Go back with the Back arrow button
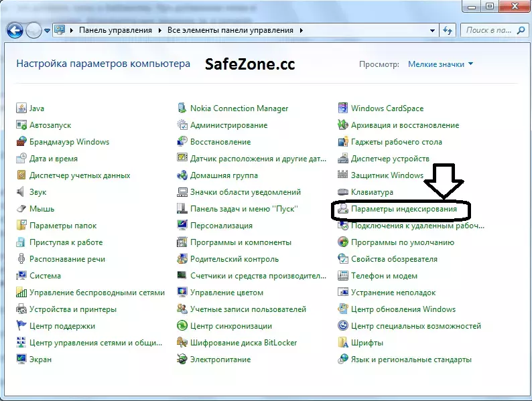This screenshot has height=401, width=532. tap(15, 31)
